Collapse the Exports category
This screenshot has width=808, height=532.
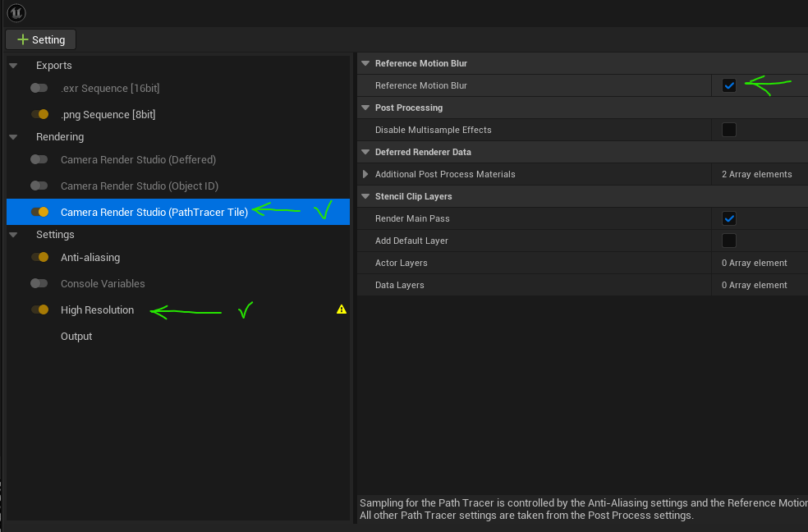click(x=13, y=66)
